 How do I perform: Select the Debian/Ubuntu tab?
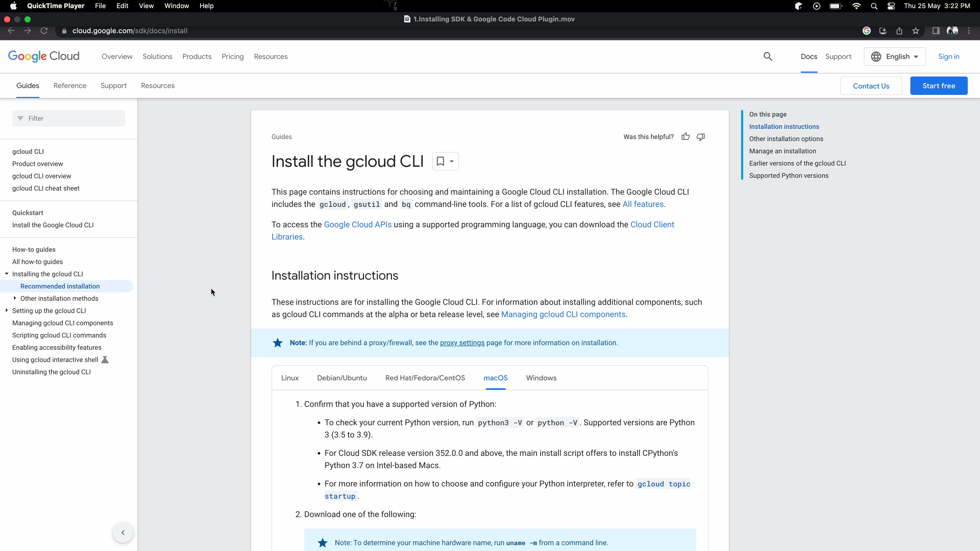click(x=342, y=378)
